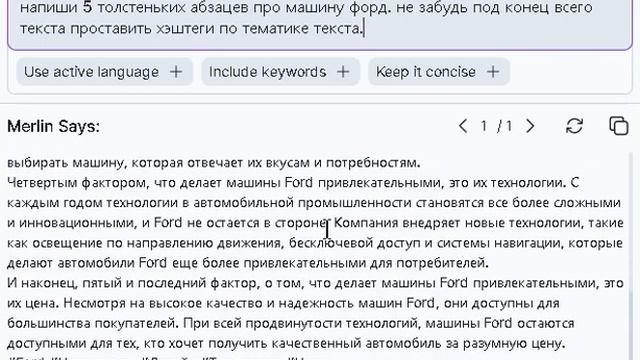
Task: Add the 'Keep it concise' suggestion
Action: (439, 72)
